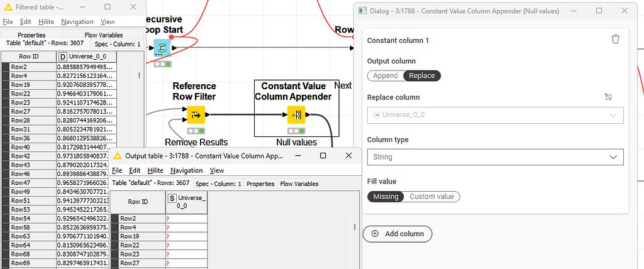This screenshot has width=644, height=269.
Task: Open the Replace column Universe_0_0 dropdown
Action: [x=496, y=115]
